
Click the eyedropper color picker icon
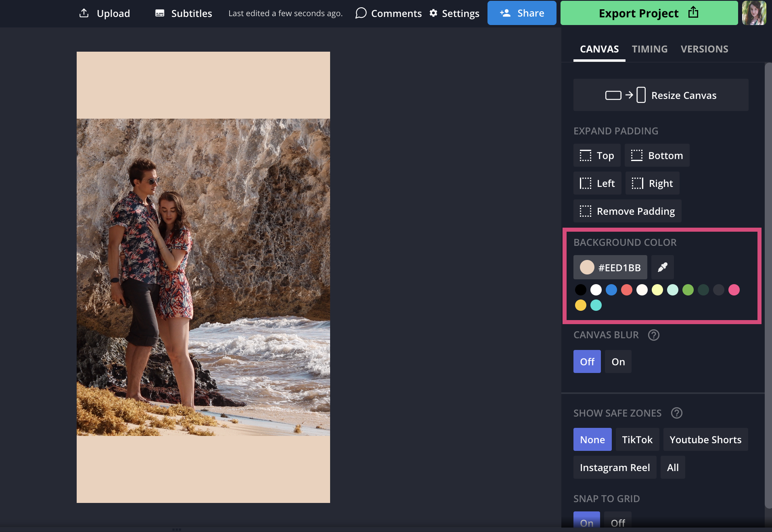[662, 267]
